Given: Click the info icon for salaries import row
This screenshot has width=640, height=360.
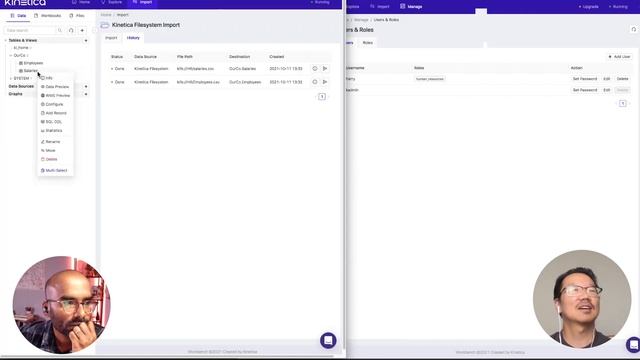Looking at the screenshot, I should pos(315,69).
